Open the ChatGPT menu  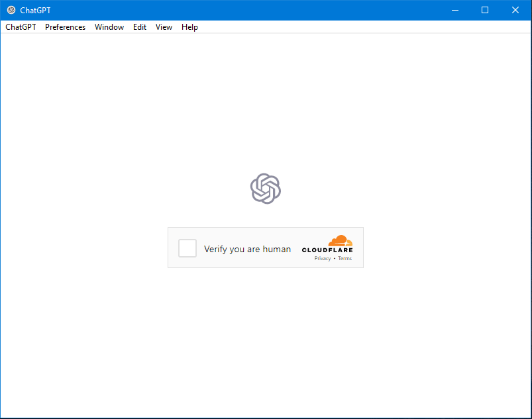click(x=21, y=27)
